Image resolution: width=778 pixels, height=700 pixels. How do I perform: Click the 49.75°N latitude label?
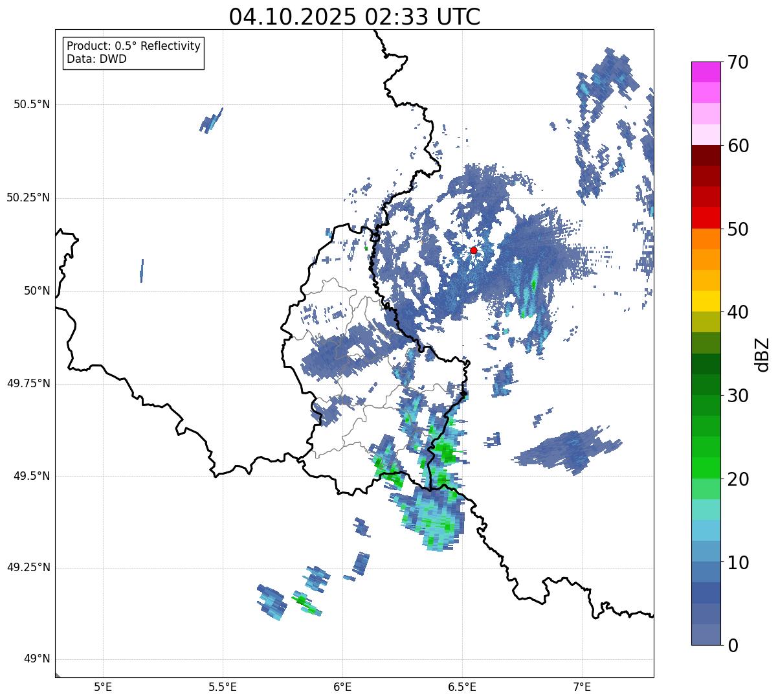28,383
